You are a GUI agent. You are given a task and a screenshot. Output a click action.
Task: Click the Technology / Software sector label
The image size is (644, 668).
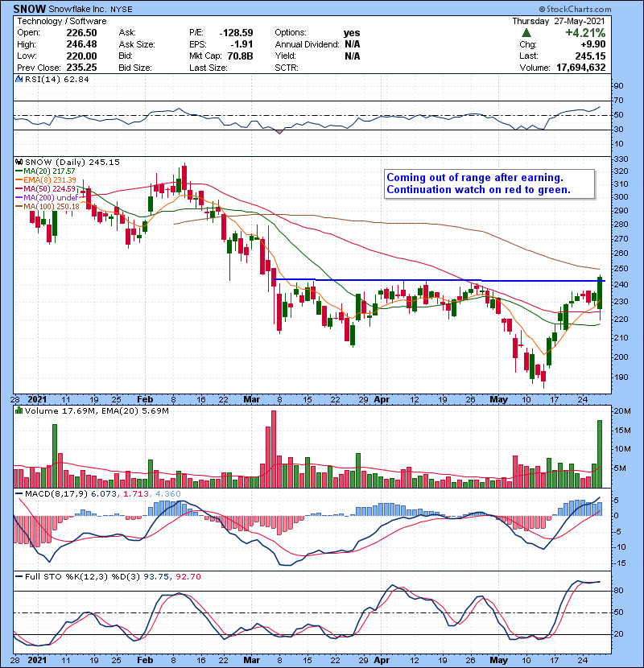click(x=61, y=21)
